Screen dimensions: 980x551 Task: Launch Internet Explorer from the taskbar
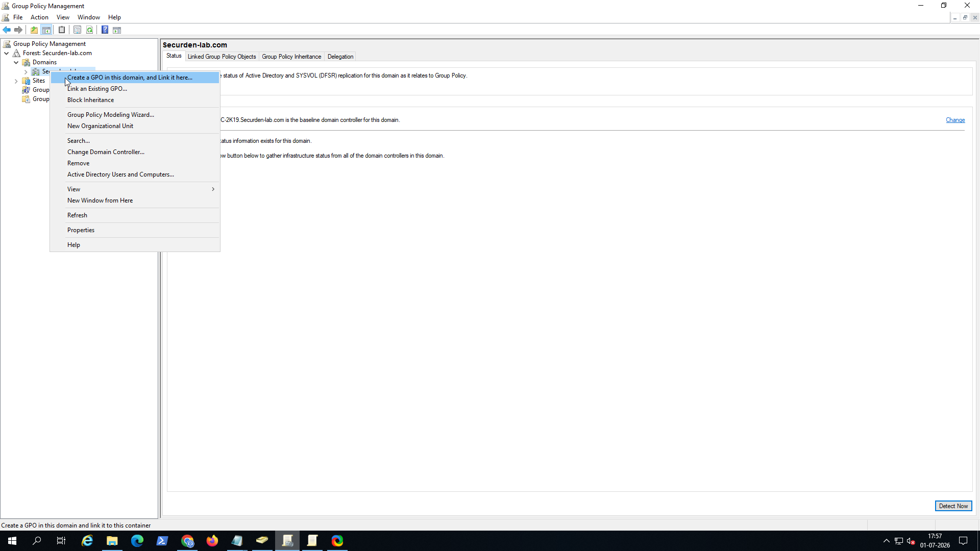(87, 541)
